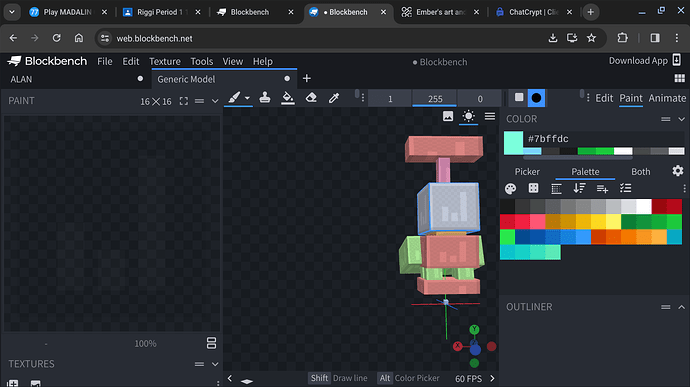
Task: Switch to Animate mode
Action: click(x=667, y=98)
